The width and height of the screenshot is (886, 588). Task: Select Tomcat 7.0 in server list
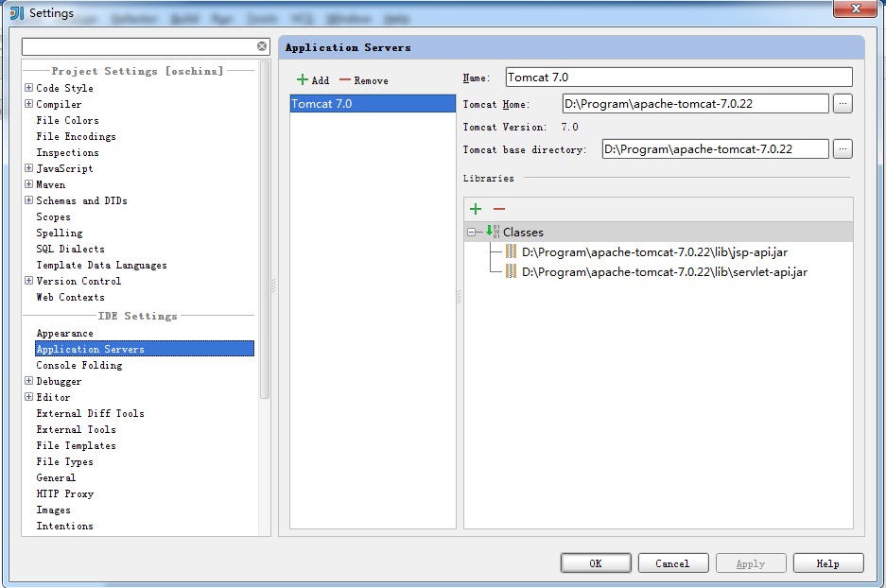373,104
